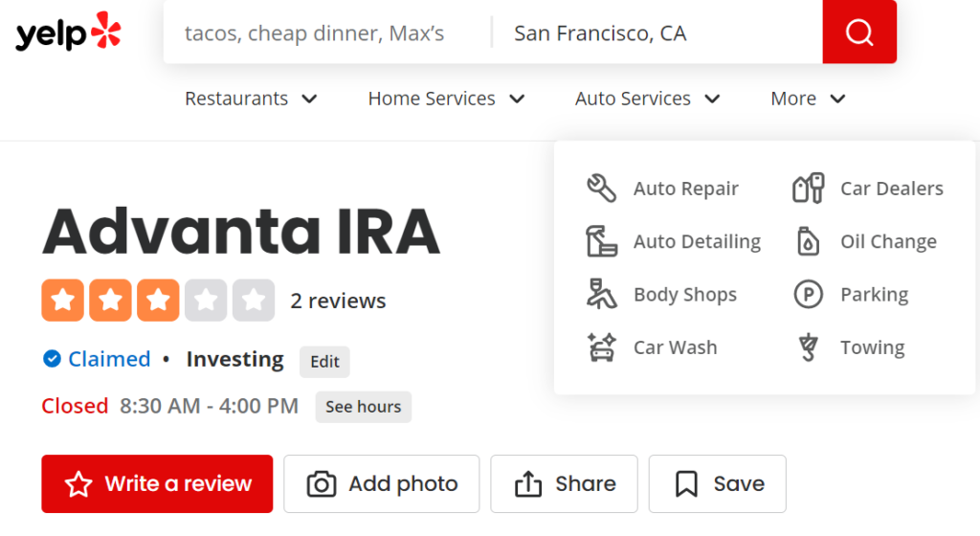Click the share arrow icon
980x536 pixels.
tap(528, 483)
